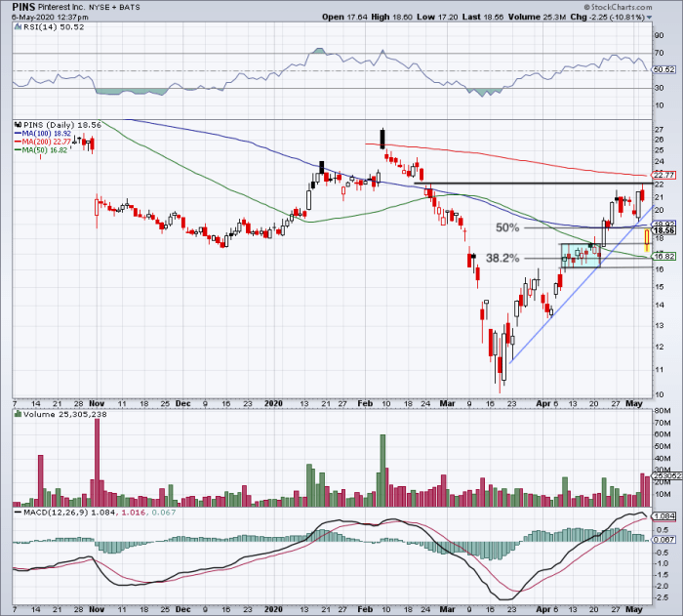The image size is (683, 616).
Task: Click the 50% retracement label
Action: tap(507, 227)
